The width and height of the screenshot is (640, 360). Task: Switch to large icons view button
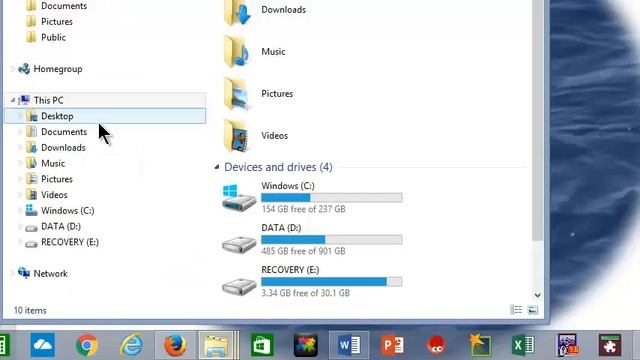[x=533, y=310]
